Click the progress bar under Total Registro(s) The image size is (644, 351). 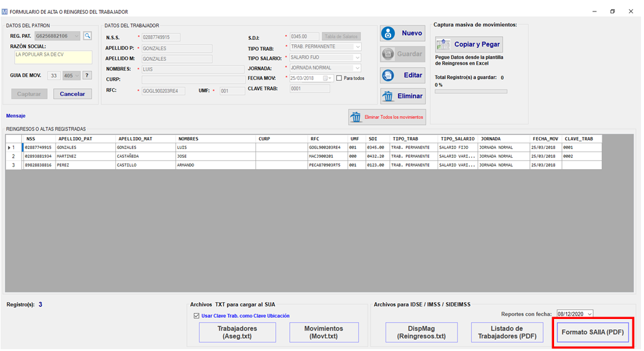coord(471,92)
